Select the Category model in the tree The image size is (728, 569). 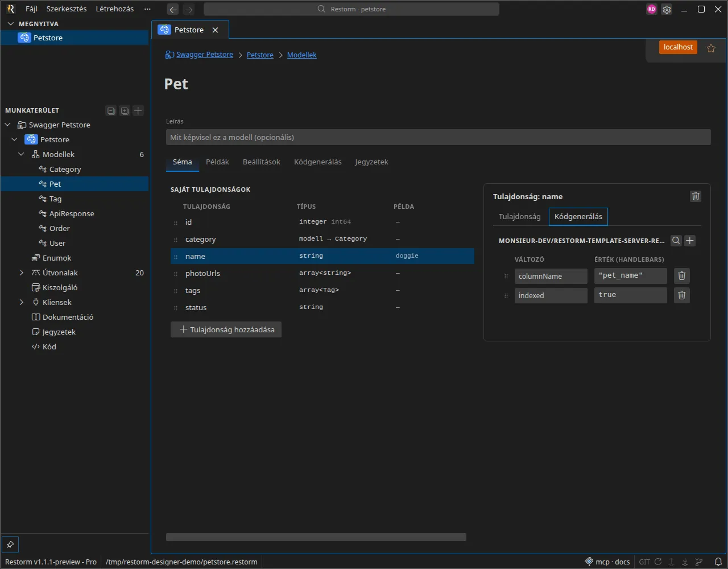coord(75,170)
